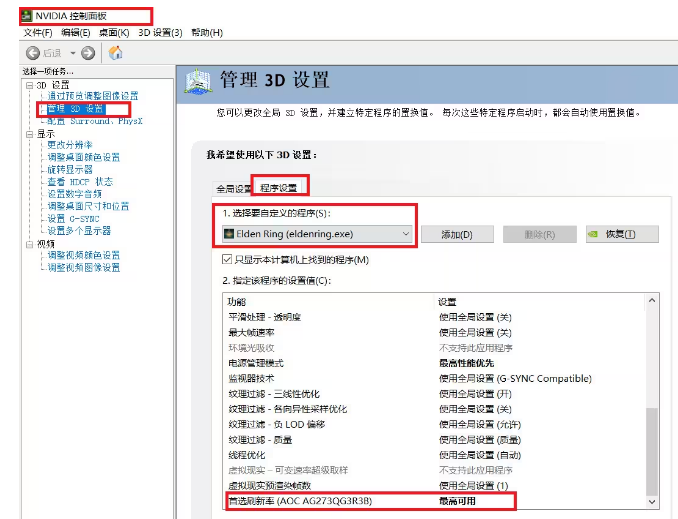Screen dimensions: 678x519
Task: Click the Back arrow icon in toolbar
Action: [x=33, y=53]
